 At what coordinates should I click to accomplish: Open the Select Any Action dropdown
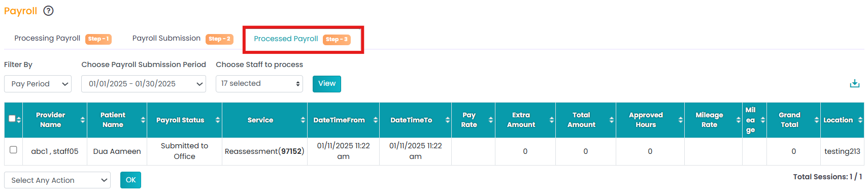(57, 180)
